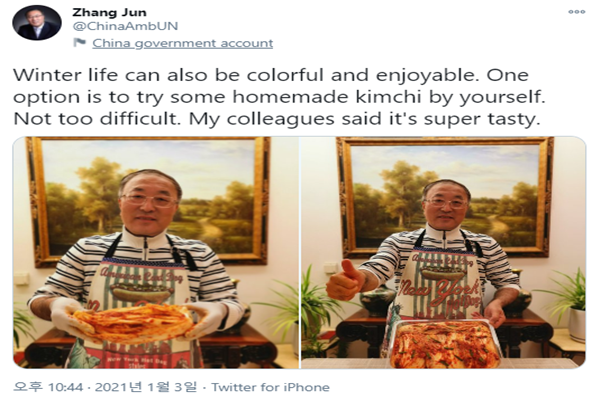Click the first line of tweet text
Image resolution: width=600 pixels, height=400 pixels.
click(x=271, y=75)
